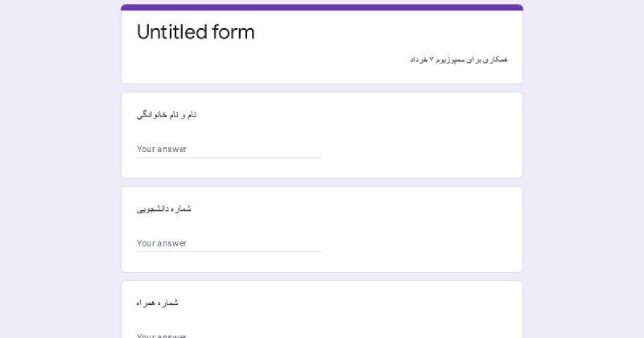The width and height of the screenshot is (644, 338).
Task: Focus the answer field under نام و نام خانوادگی
Action: click(229, 149)
